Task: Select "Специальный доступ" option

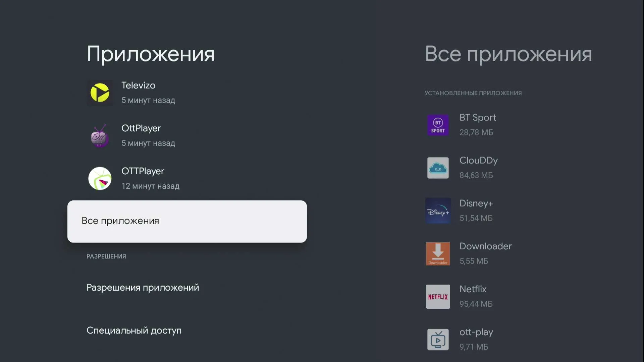Action: (x=134, y=330)
